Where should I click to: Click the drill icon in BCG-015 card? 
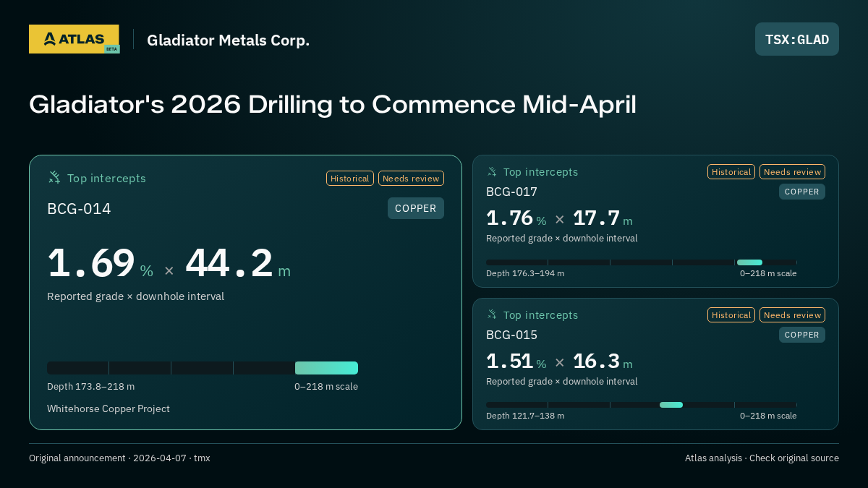click(492, 314)
